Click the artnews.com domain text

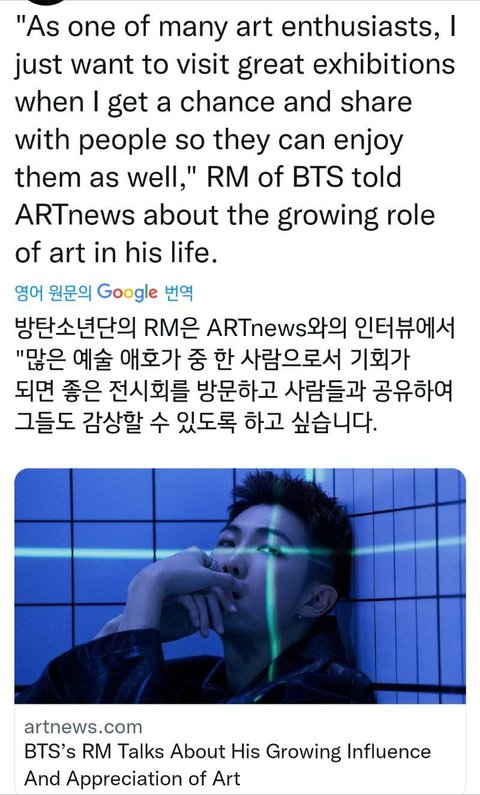[83, 727]
